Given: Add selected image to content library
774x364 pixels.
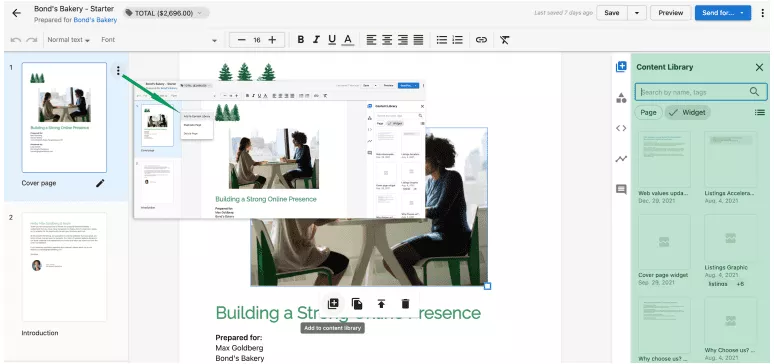Looking at the screenshot, I should tap(333, 304).
